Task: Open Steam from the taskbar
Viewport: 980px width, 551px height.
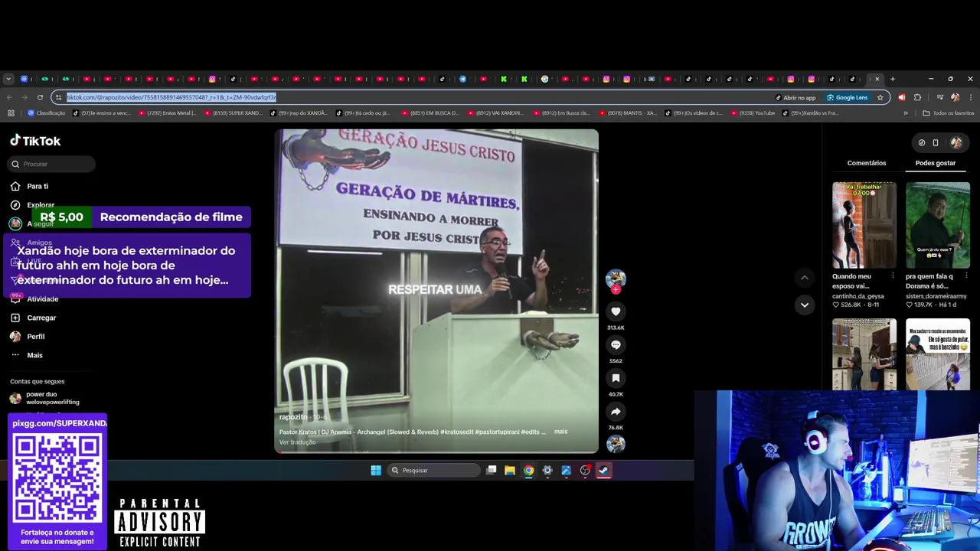Action: click(x=603, y=470)
